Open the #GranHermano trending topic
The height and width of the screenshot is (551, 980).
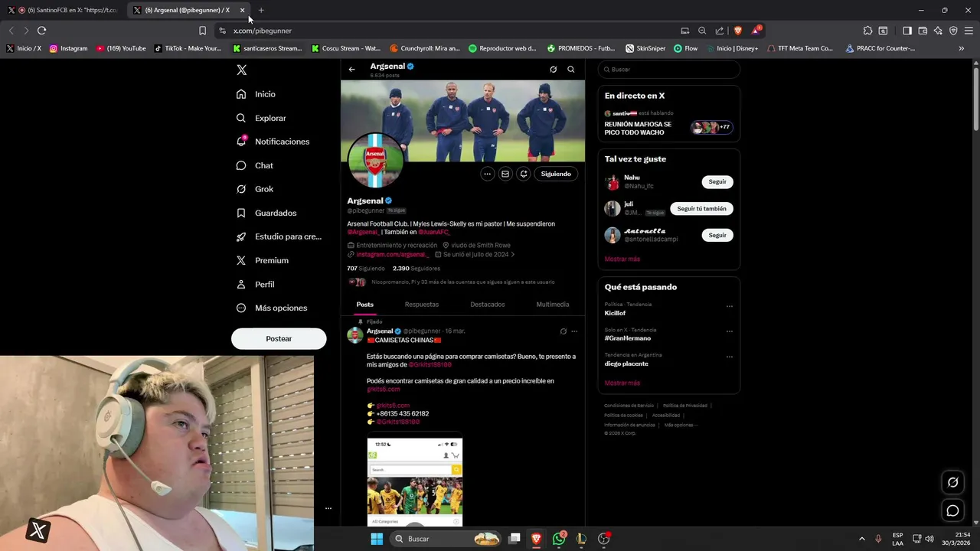pyautogui.click(x=628, y=338)
